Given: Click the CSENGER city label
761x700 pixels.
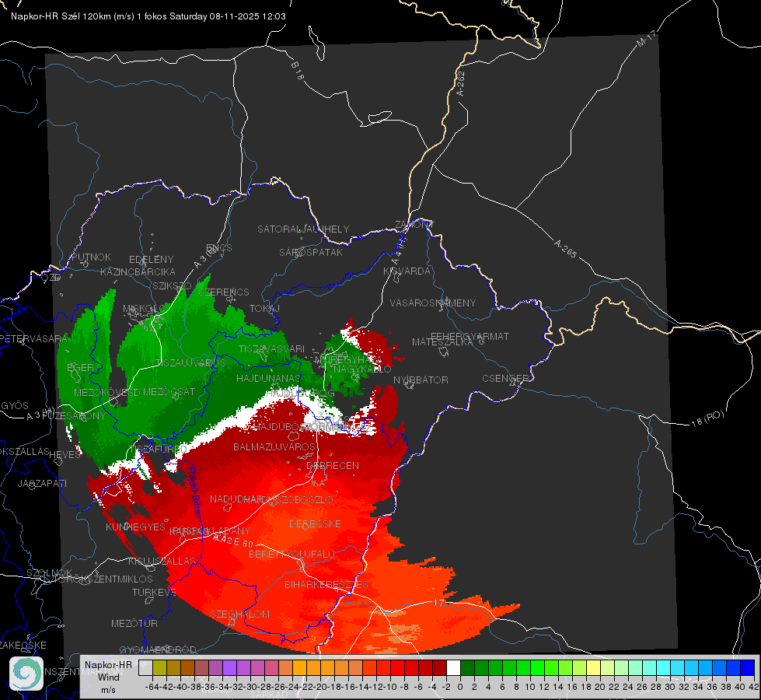Looking at the screenshot, I should click(505, 379).
